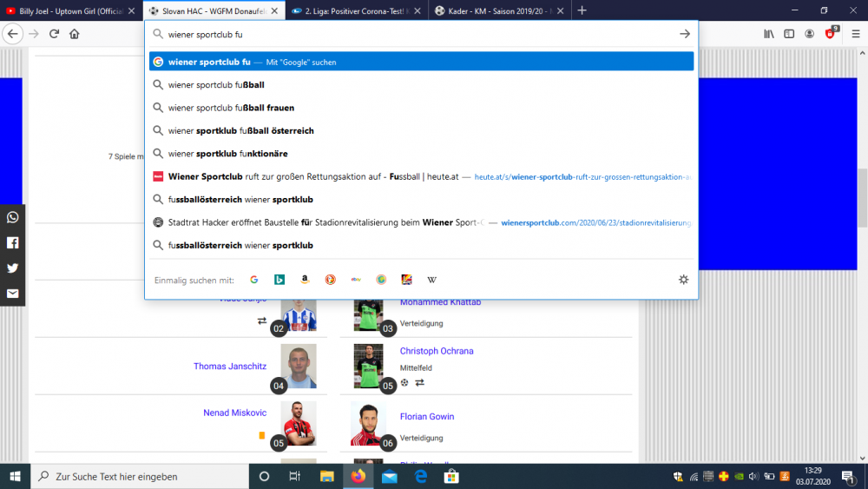Open the Firefox hamburger menu
The height and width of the screenshot is (489, 868).
coord(855,34)
